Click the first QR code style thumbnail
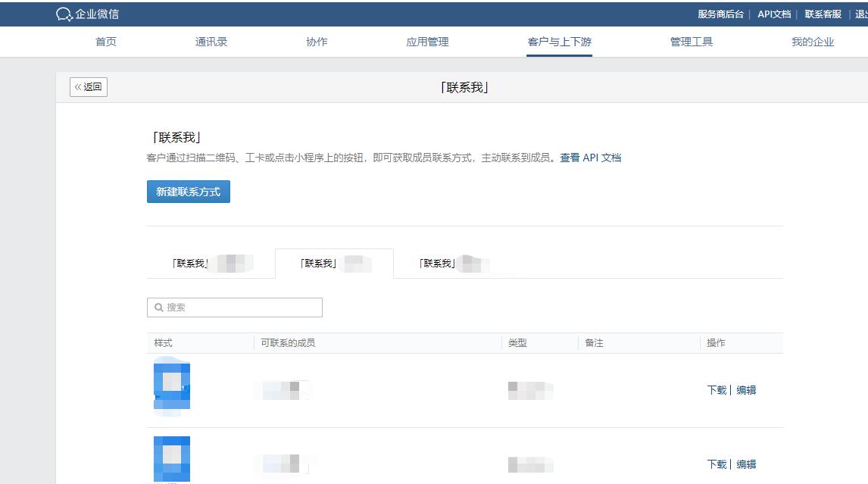This screenshot has width=868, height=484. click(172, 388)
